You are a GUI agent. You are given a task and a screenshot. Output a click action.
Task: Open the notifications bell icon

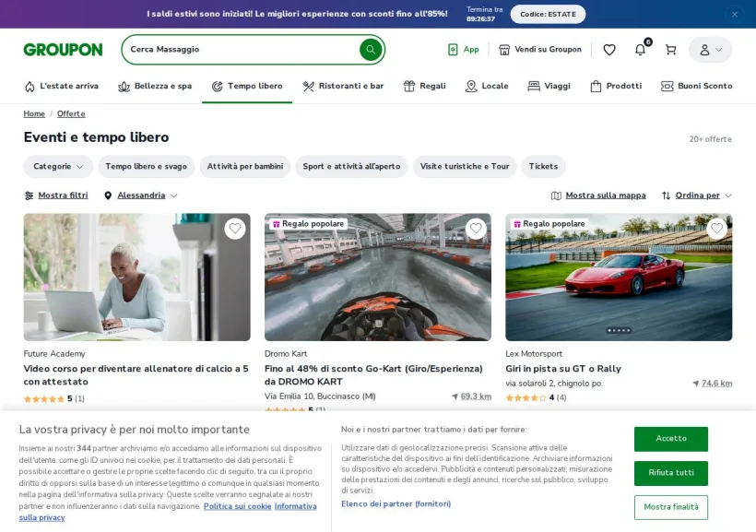pyautogui.click(x=640, y=49)
